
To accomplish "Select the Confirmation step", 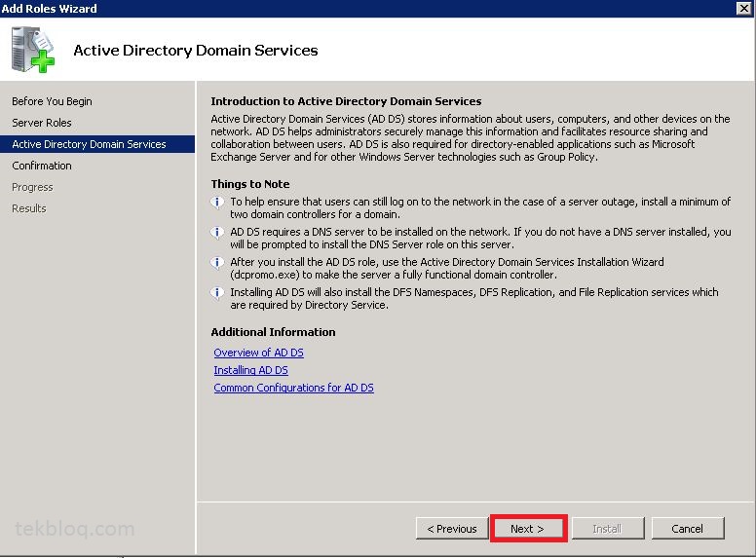I will [42, 166].
